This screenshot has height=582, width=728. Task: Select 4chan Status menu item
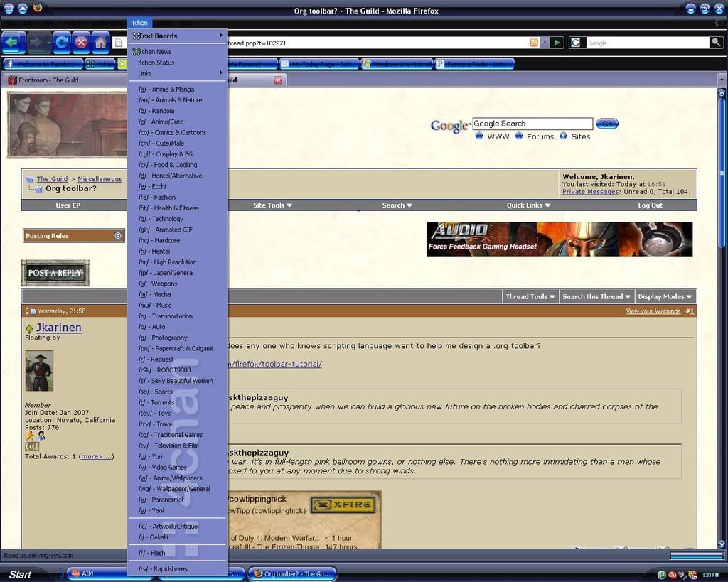click(x=178, y=63)
